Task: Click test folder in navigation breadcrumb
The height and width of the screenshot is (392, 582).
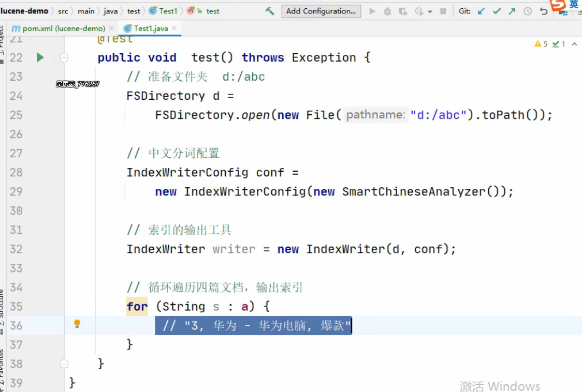Action: pyautogui.click(x=134, y=11)
